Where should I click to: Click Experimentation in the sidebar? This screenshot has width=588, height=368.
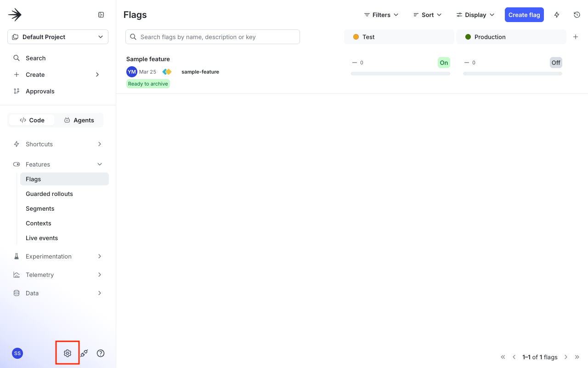click(49, 256)
